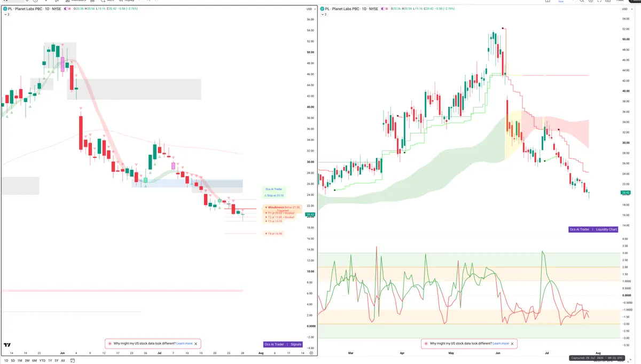Select the YTD time range
The width and height of the screenshot is (641, 364).
(x=42, y=361)
